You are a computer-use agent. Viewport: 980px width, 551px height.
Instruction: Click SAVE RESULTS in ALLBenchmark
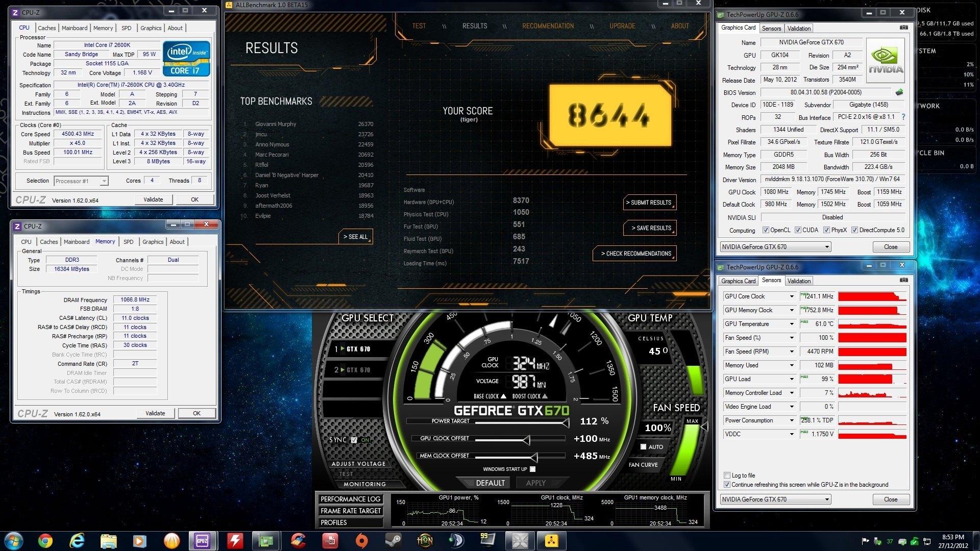pos(650,228)
